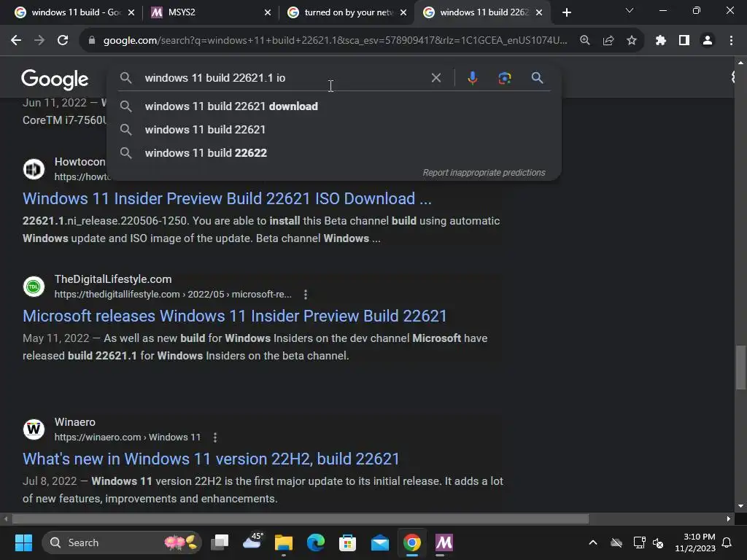
Task: Click into the Google search field
Action: 281,77
